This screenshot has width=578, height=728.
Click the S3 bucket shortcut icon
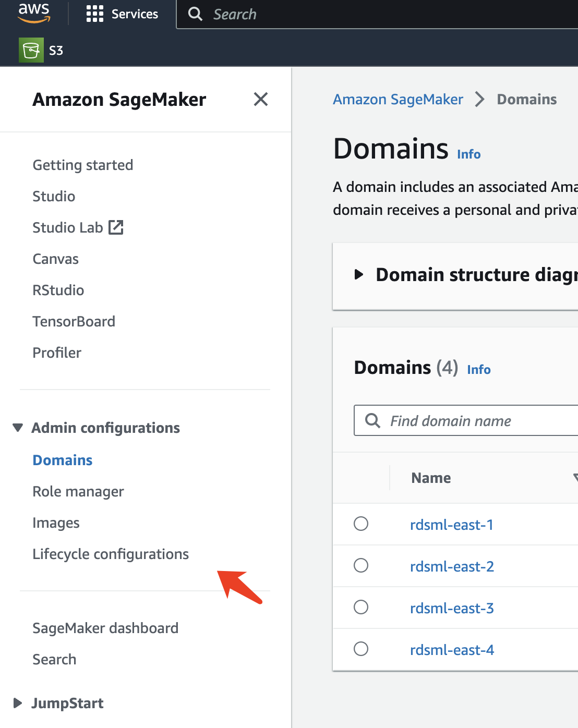point(31,51)
